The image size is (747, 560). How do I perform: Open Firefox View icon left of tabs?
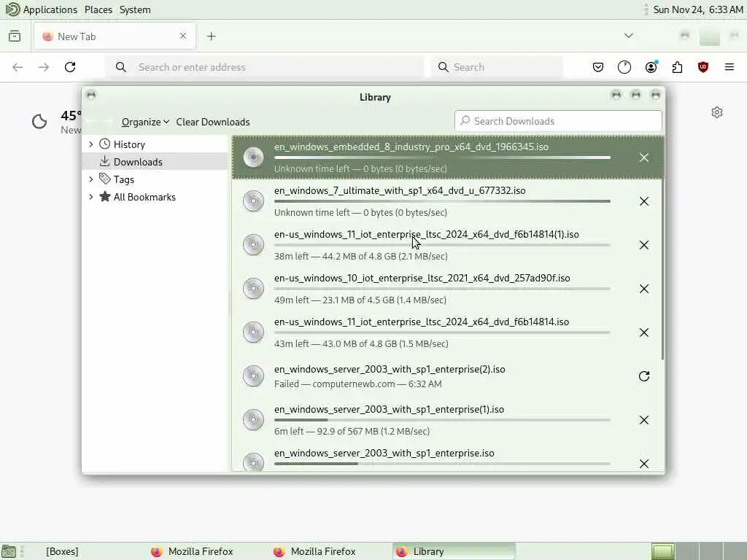15,36
